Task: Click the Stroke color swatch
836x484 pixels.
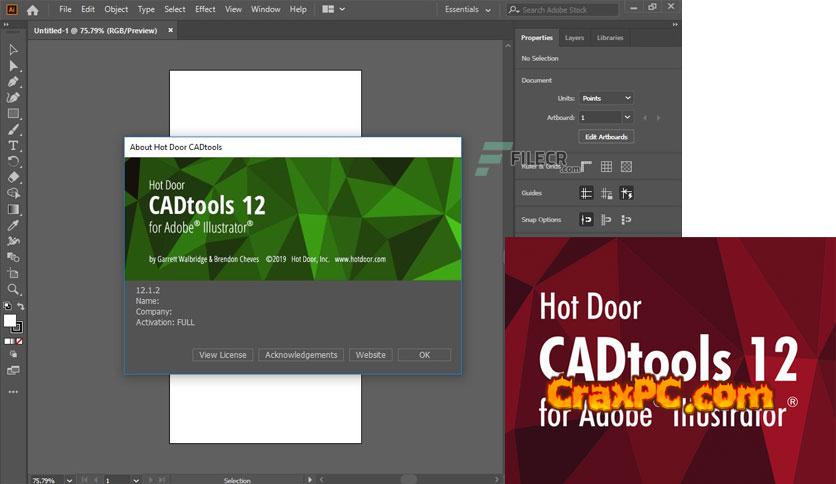Action: [18, 327]
